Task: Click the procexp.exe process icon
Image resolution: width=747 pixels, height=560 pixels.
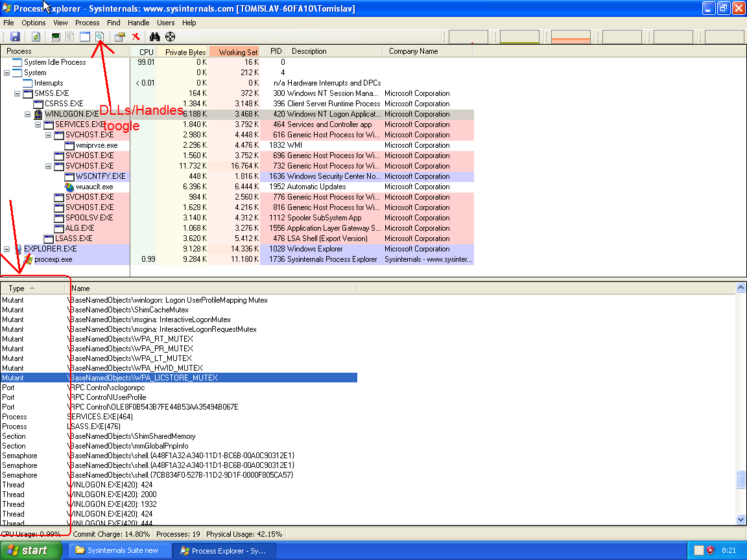Action: 28,259
